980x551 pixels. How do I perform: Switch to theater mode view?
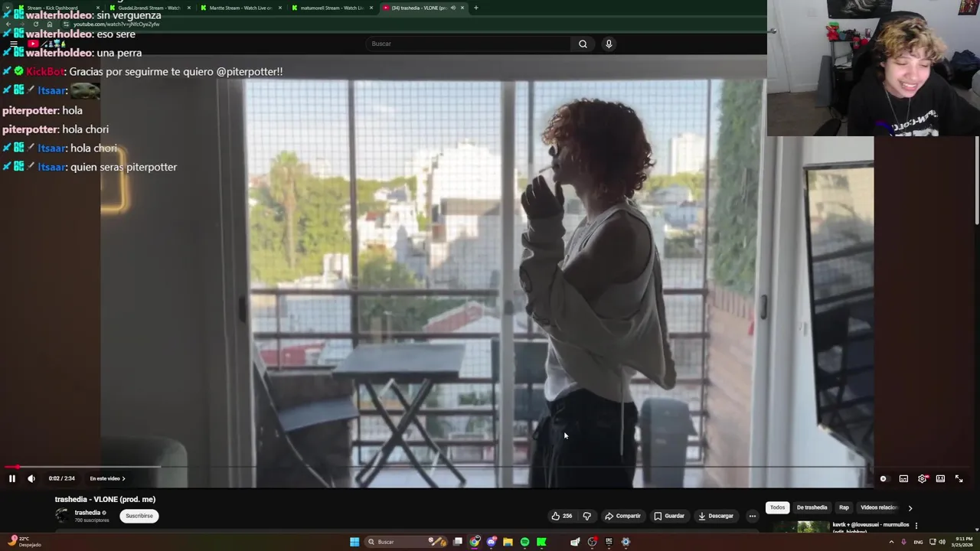940,478
